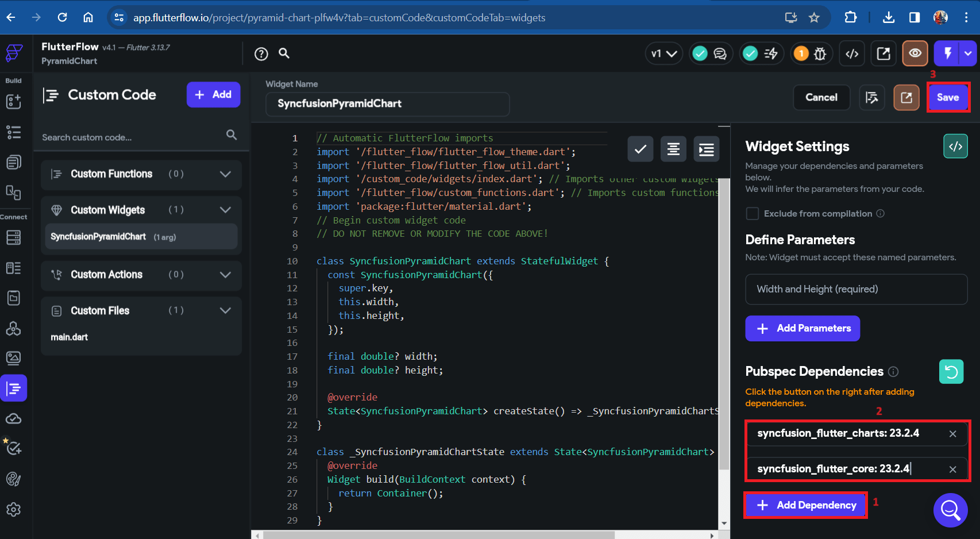Open the Developer Menu code icon
The height and width of the screenshot is (539, 980).
(852, 53)
